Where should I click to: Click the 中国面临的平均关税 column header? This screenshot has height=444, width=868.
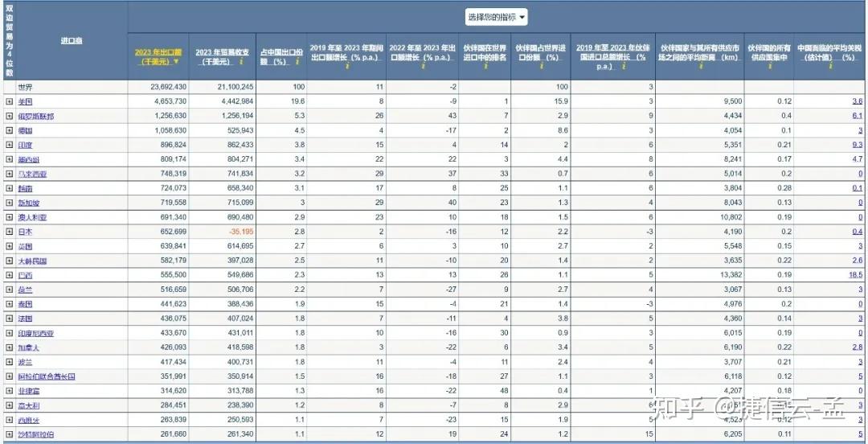829,52
